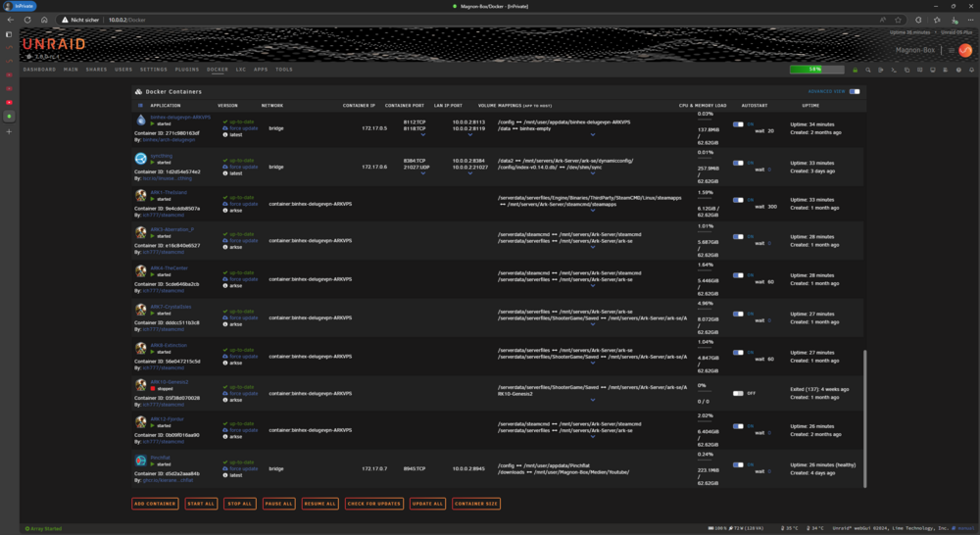Expand volume mappings for binhex-delugevpn-ARKVPS
This screenshot has width=980, height=535.
(593, 135)
